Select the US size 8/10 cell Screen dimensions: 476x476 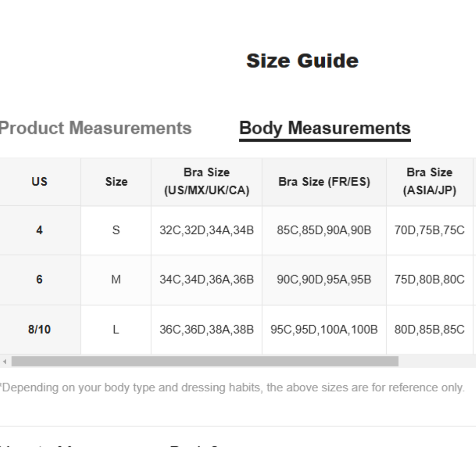[39, 329]
